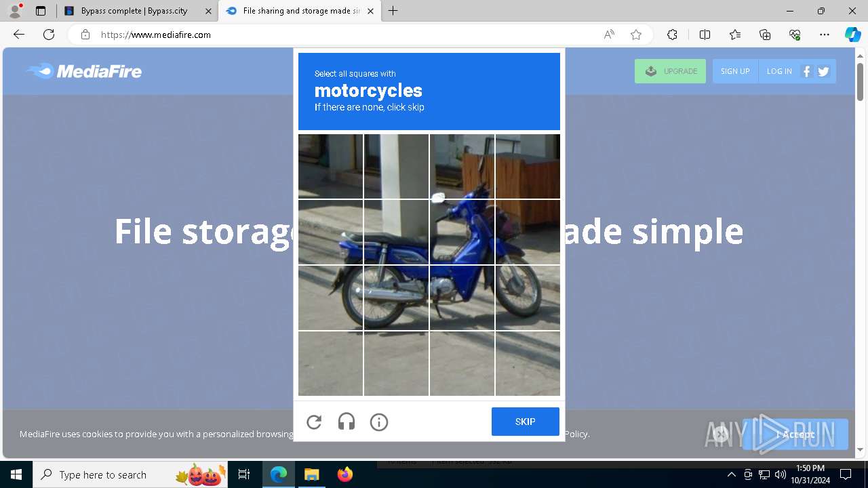Go back to the previous page

pos(19,35)
